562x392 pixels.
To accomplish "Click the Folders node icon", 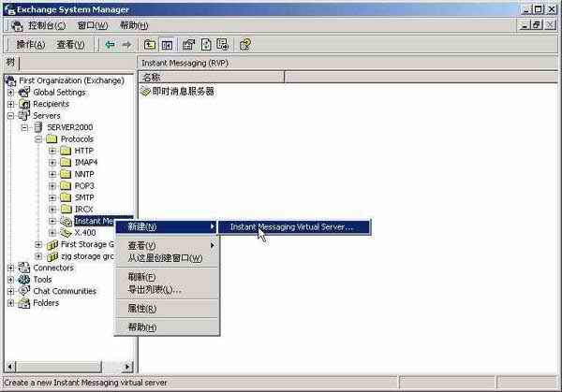I will pyautogui.click(x=24, y=303).
